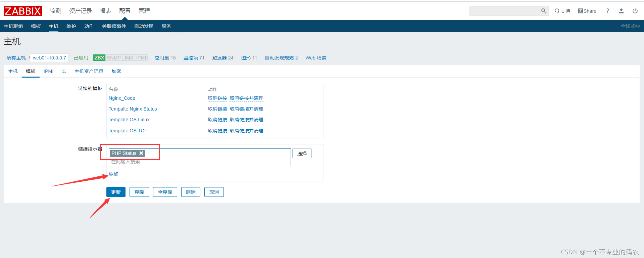This screenshot has width=644, height=258.
Task: Open the help question mark
Action: 607,11
